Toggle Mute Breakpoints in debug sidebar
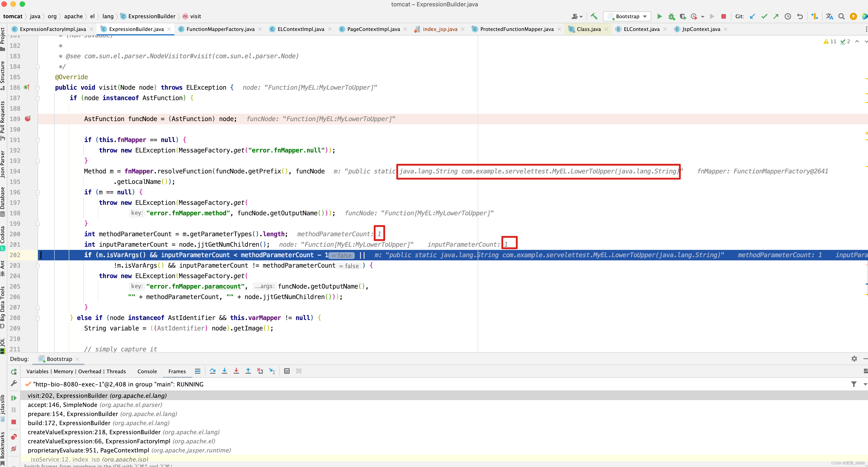868x467 pixels. pos(14,449)
